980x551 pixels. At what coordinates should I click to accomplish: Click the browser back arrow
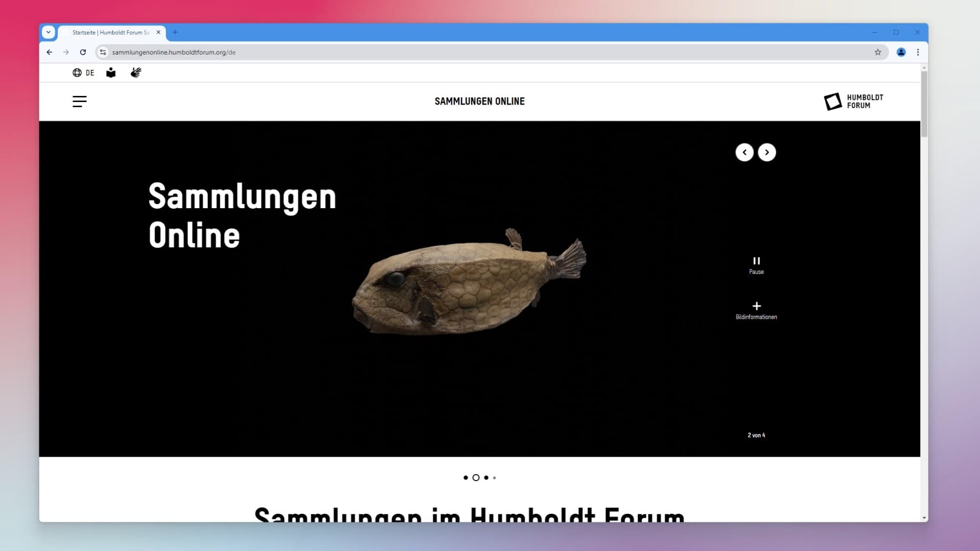(50, 52)
